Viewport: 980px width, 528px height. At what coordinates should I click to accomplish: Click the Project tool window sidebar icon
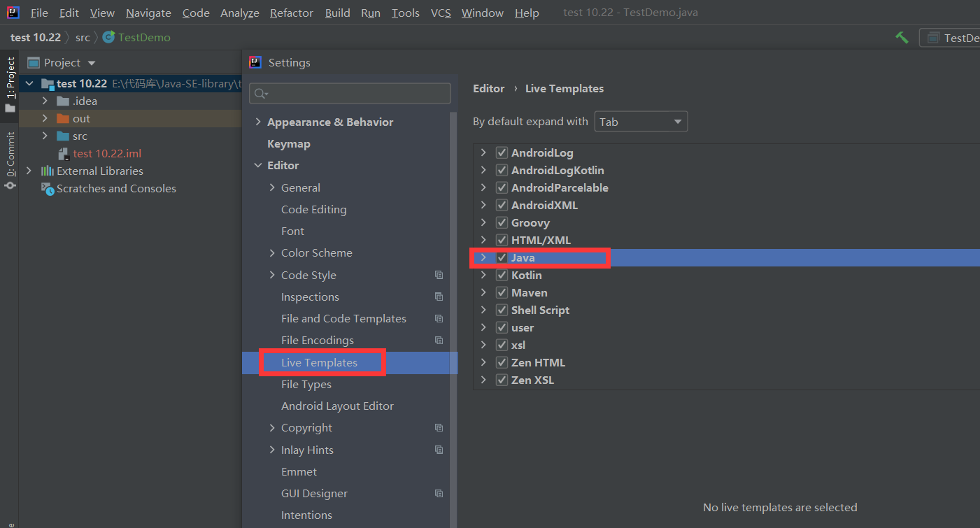(10, 108)
